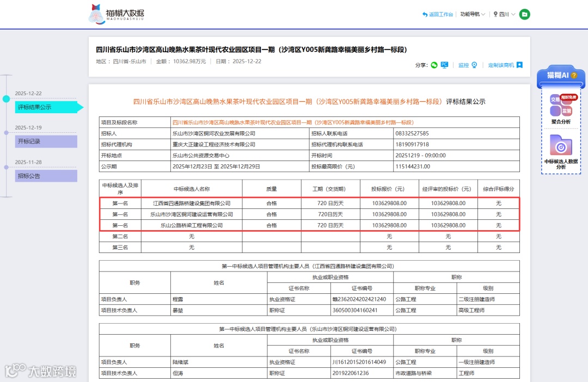The height and width of the screenshot is (382, 588).
Task: Click the 2025-12-22 timeline marker dot
Action: 6,99
